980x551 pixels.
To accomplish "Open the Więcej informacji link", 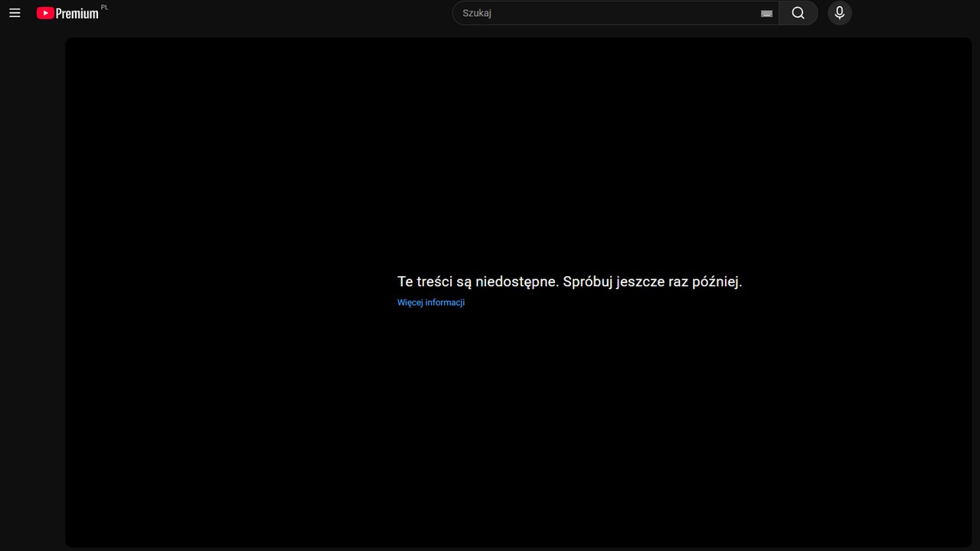I will [431, 302].
